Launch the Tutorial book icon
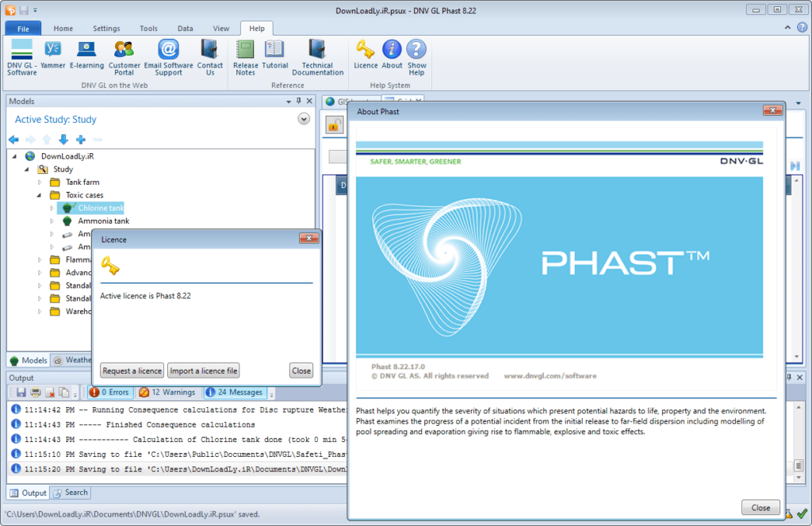Image resolution: width=812 pixels, height=526 pixels. (274, 54)
